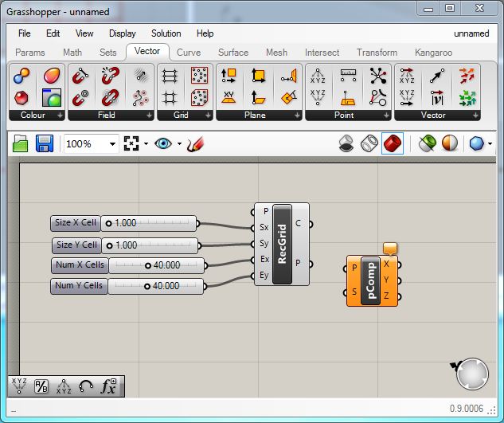The image size is (504, 423).
Task: Open a file with the green folder icon
Action: click(x=20, y=143)
